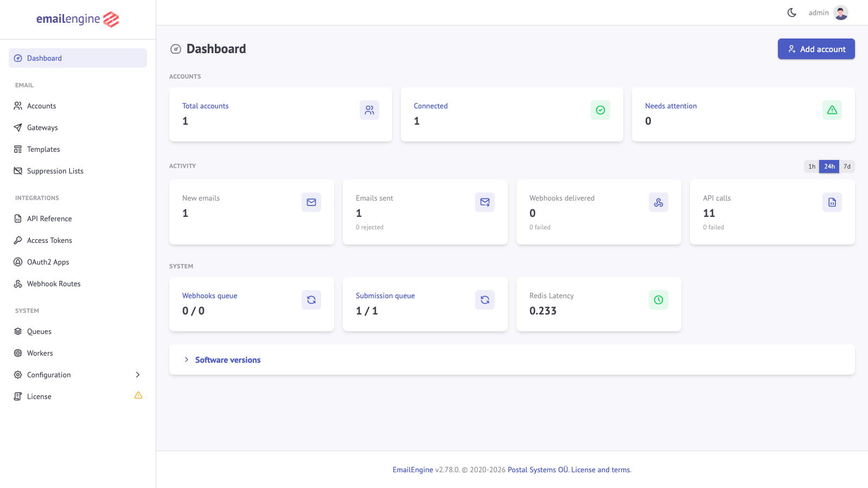The image size is (868, 488).
Task: Toggle dark mode moon icon
Action: 792,12
